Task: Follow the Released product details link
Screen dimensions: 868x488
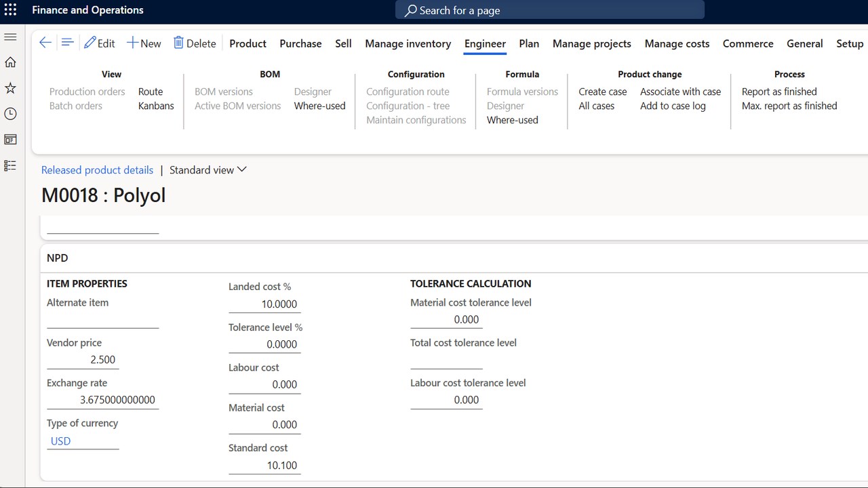Action: [97, 170]
